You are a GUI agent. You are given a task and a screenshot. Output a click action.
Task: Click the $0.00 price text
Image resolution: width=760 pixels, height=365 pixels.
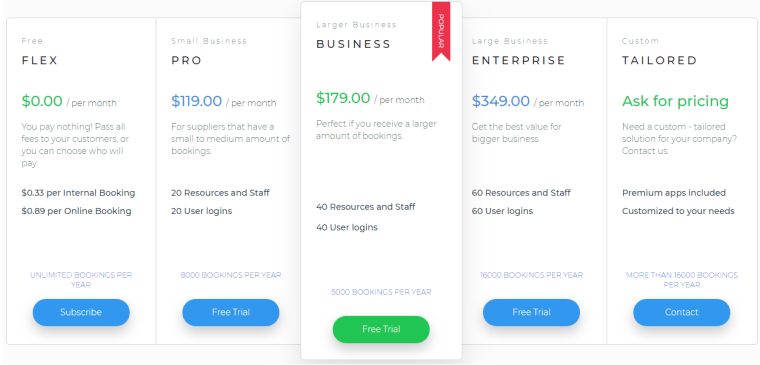[42, 101]
